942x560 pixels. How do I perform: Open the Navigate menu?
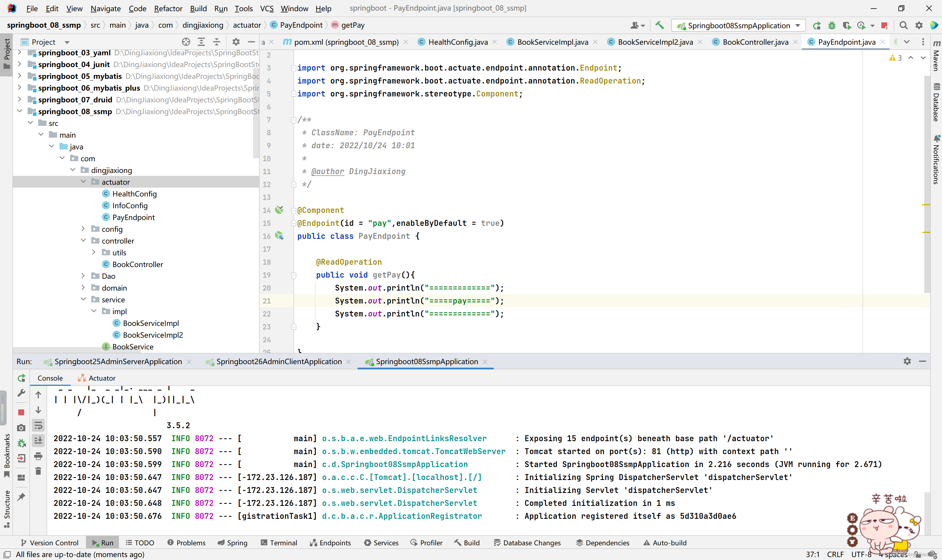(x=105, y=8)
